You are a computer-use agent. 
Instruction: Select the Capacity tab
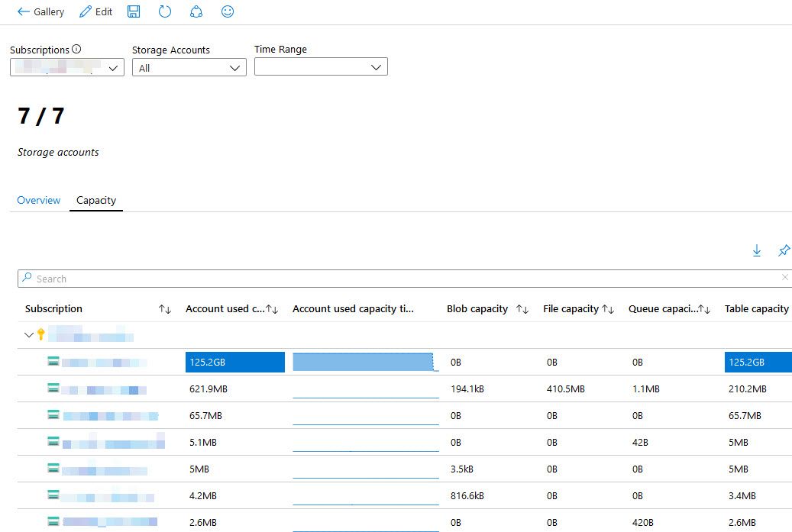(x=96, y=200)
